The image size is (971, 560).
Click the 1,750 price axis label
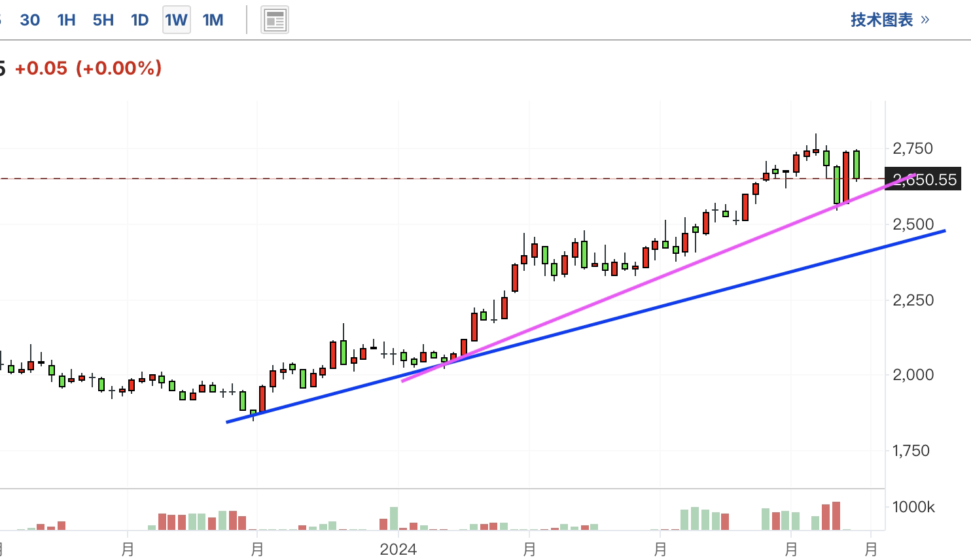click(911, 451)
